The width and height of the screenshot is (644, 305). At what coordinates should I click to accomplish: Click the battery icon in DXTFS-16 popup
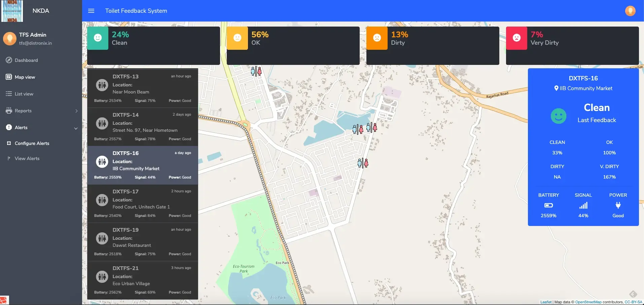(548, 205)
